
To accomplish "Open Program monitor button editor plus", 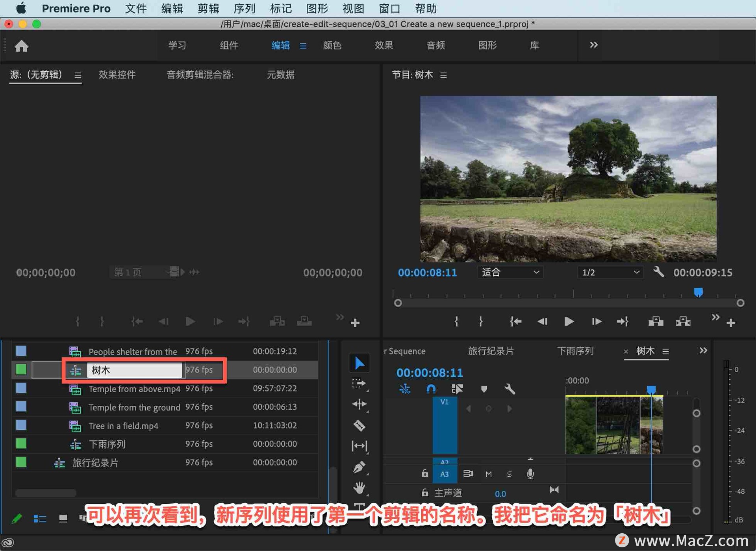I will pyautogui.click(x=731, y=323).
